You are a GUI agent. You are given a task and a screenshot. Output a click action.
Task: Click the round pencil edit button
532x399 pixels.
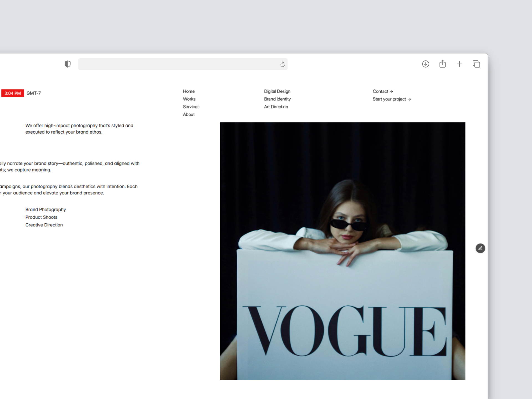pyautogui.click(x=480, y=248)
